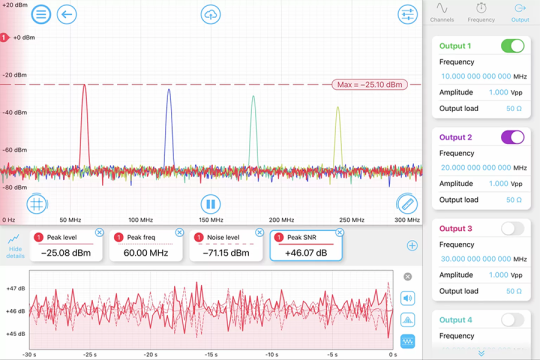
Task: Switch to the Channels tab
Action: click(442, 13)
